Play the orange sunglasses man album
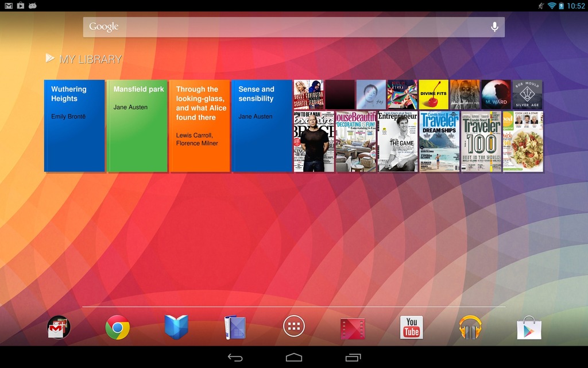The height and width of the screenshot is (368, 588). click(x=465, y=94)
